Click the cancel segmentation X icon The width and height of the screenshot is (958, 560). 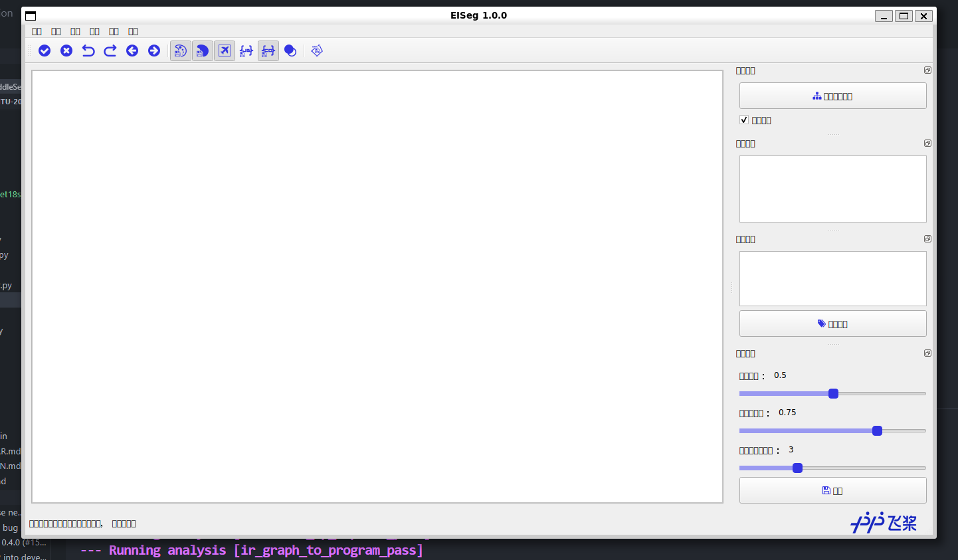(x=66, y=50)
